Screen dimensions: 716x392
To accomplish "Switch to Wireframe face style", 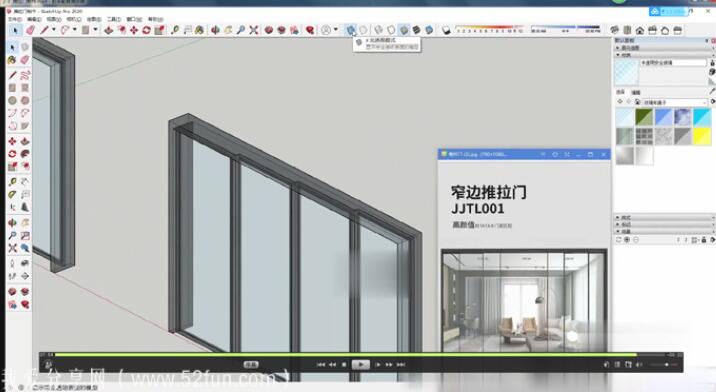I will point(379,30).
